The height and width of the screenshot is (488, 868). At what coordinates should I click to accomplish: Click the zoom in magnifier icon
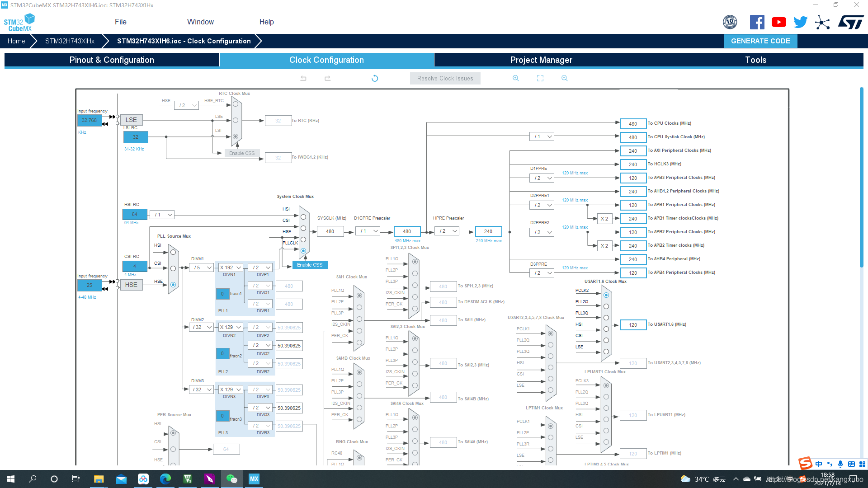516,78
